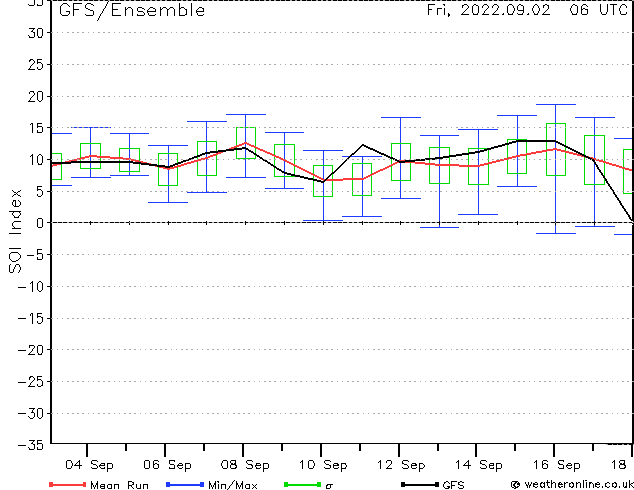This screenshot has width=634, height=490.
Task: Click the y-axis value -5
Action: click(x=36, y=255)
